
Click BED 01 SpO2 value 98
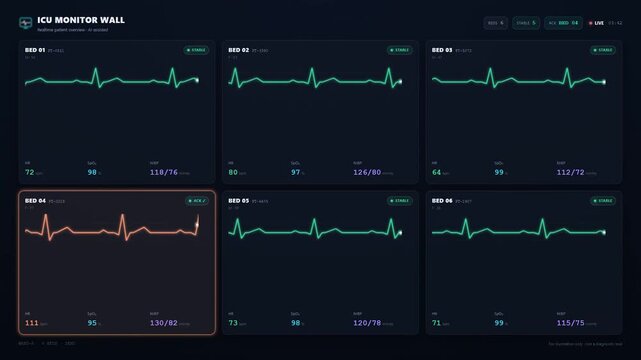click(x=92, y=172)
